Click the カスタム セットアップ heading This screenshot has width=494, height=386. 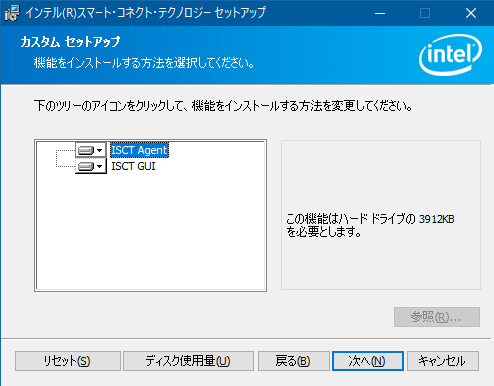(x=70, y=42)
